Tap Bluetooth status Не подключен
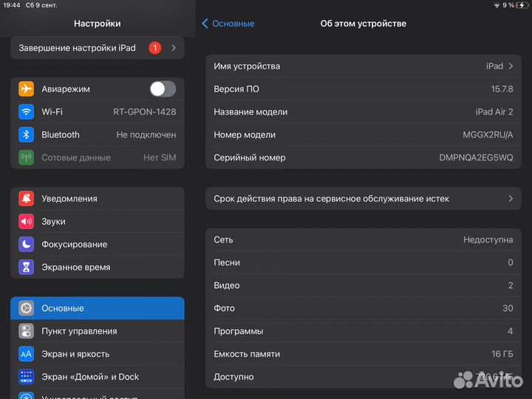The height and width of the screenshot is (399, 532). (x=146, y=134)
